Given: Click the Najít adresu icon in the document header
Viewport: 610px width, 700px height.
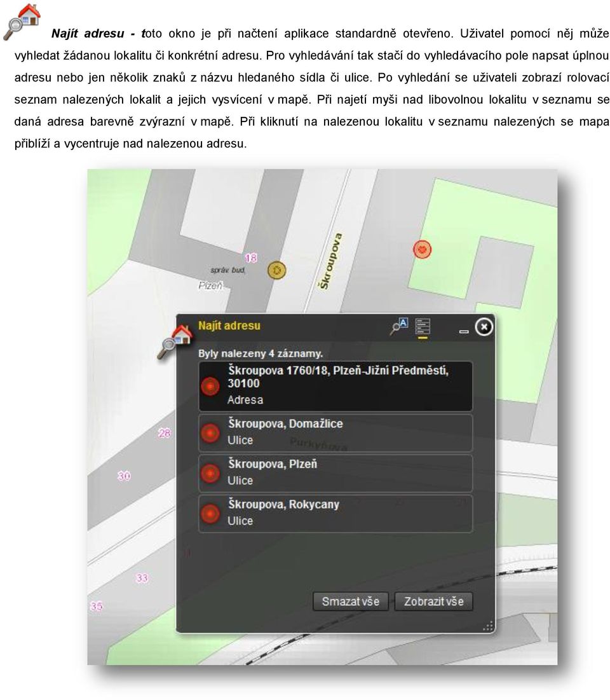Looking at the screenshot, I should (x=22, y=22).
